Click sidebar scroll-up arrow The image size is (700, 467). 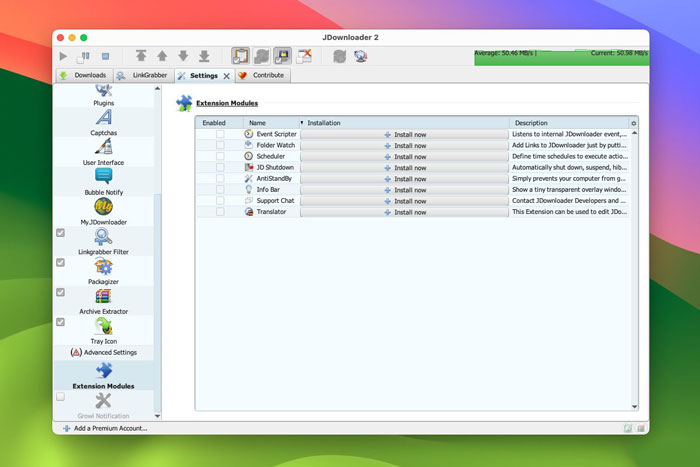click(x=157, y=89)
